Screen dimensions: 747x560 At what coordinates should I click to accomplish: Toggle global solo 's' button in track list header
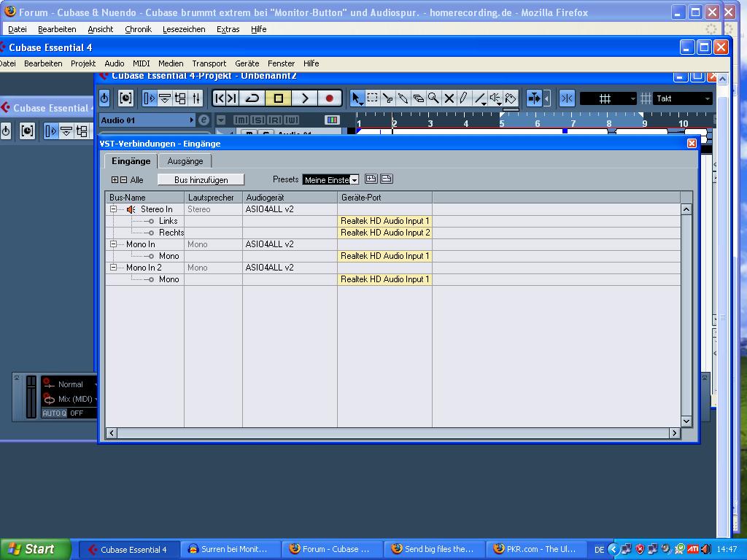coord(258,120)
